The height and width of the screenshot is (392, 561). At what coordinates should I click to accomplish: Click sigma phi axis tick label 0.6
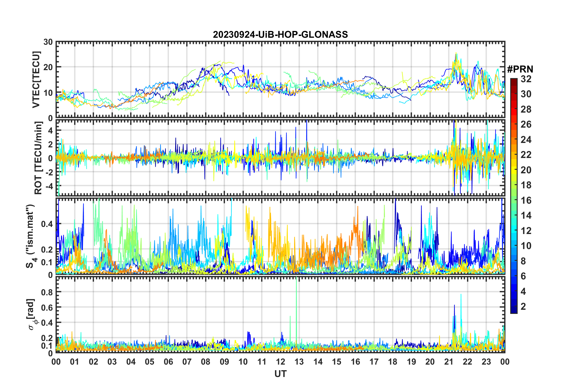point(47,307)
